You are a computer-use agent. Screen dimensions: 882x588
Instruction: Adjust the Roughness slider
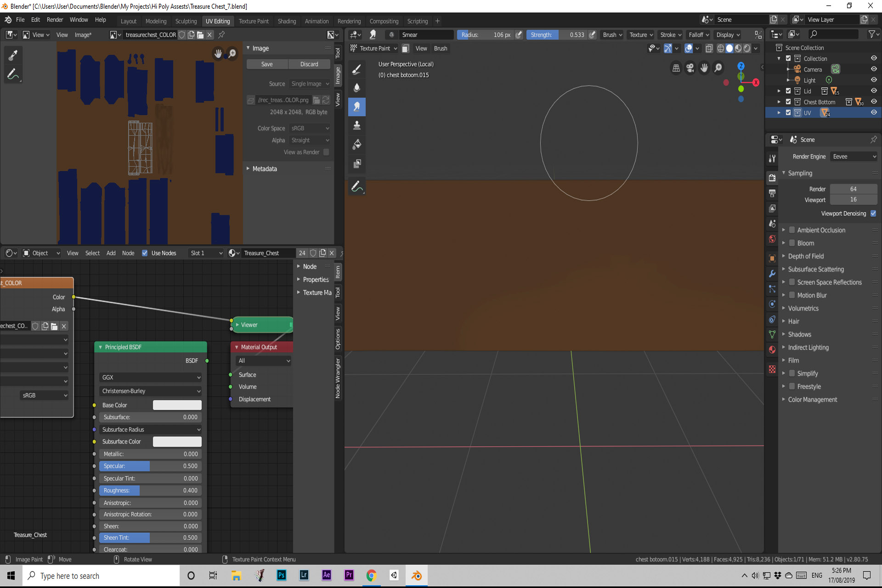(x=150, y=491)
